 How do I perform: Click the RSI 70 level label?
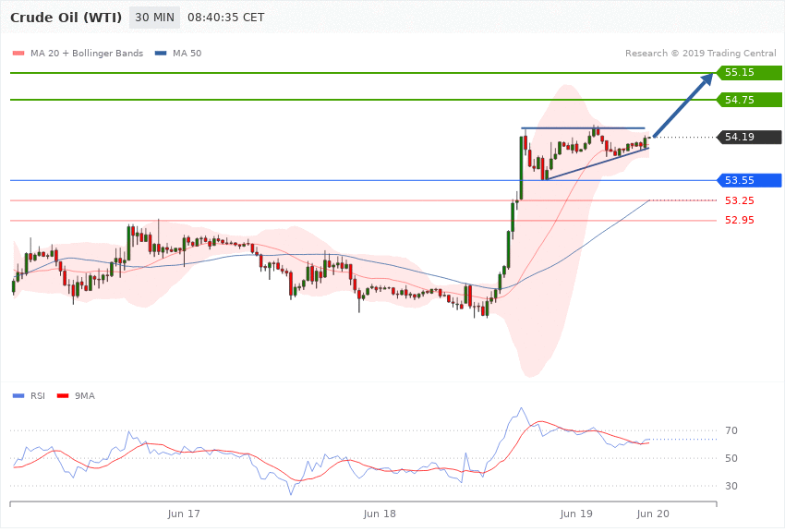coord(731,431)
